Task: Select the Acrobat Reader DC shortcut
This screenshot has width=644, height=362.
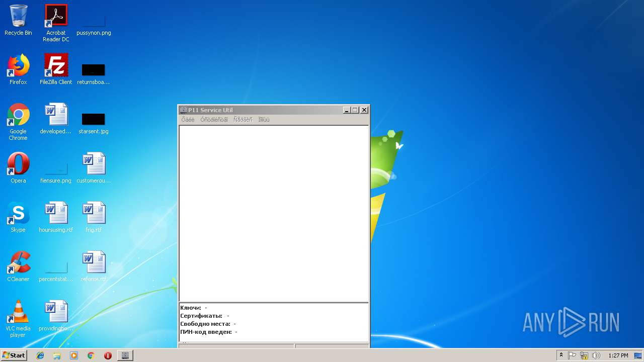Action: (x=56, y=23)
